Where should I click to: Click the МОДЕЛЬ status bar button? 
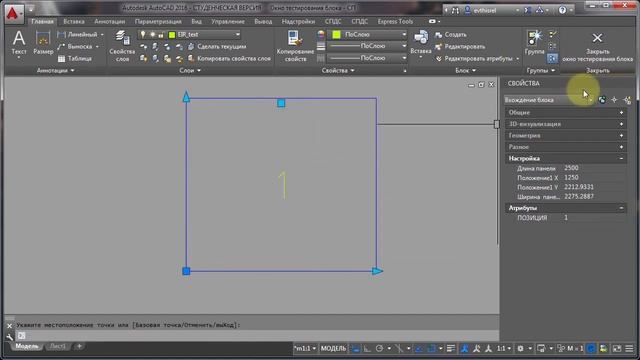(333, 349)
